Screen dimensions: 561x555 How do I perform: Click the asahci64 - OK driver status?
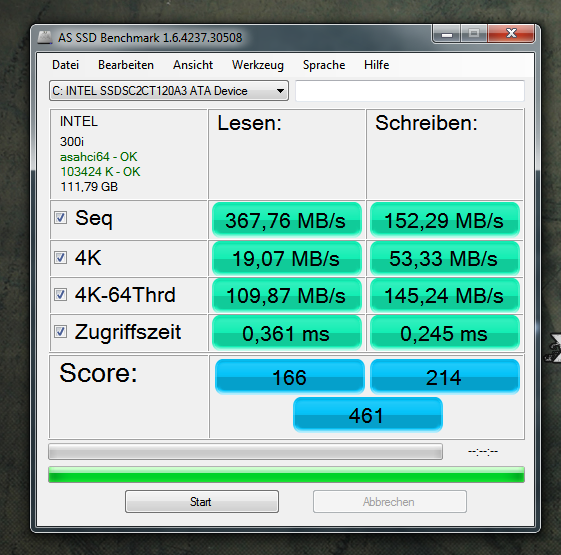[x=98, y=157]
